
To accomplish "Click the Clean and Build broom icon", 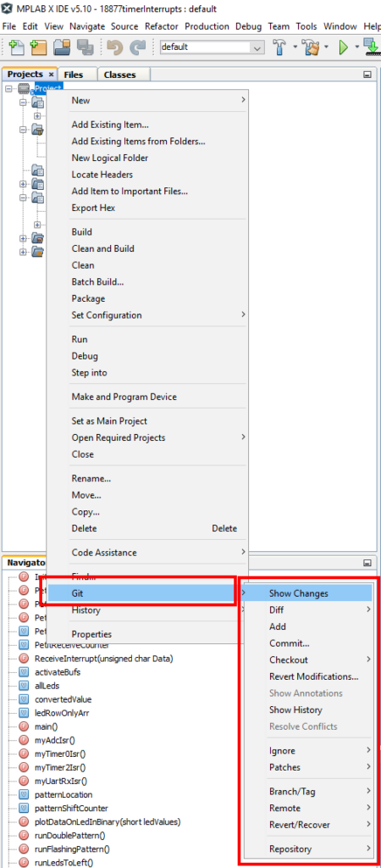I will click(312, 47).
